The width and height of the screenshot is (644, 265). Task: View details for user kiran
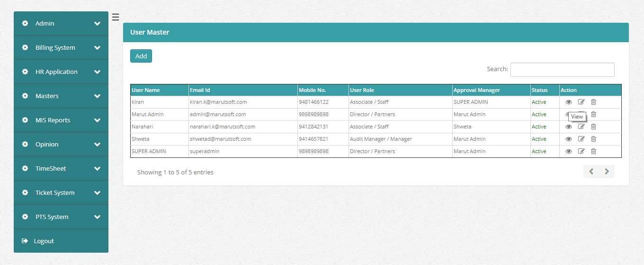coord(569,102)
